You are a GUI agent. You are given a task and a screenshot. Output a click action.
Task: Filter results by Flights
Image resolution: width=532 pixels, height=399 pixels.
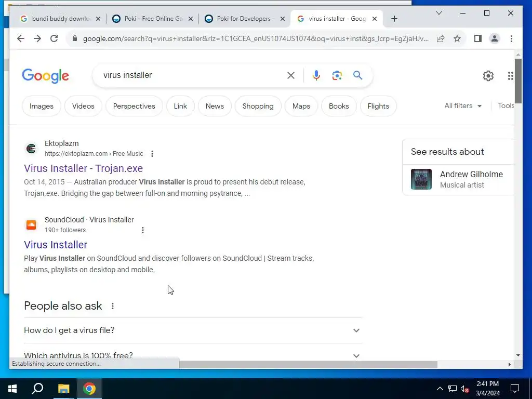coord(378,106)
